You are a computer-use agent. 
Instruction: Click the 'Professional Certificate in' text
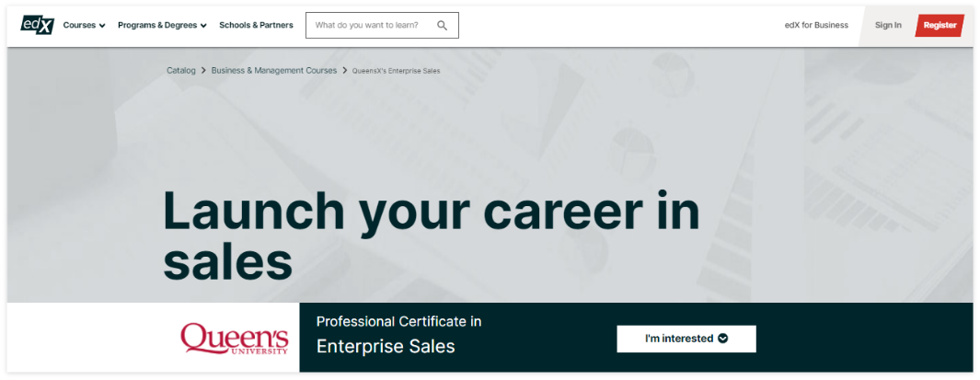coord(398,321)
